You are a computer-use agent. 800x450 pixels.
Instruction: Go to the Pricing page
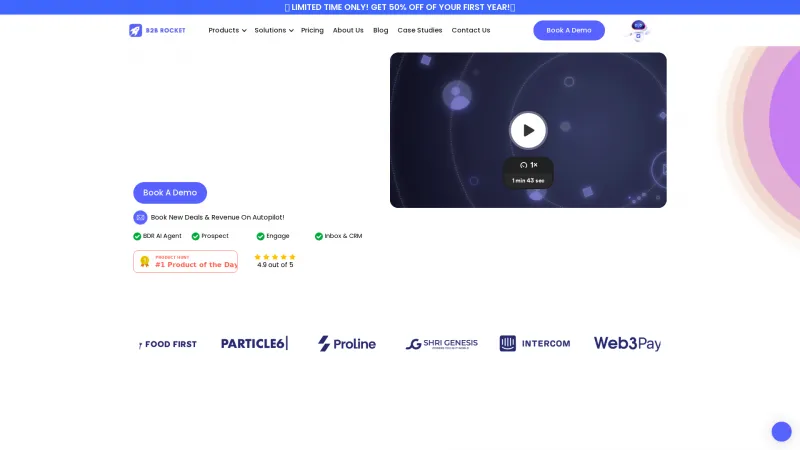(312, 30)
